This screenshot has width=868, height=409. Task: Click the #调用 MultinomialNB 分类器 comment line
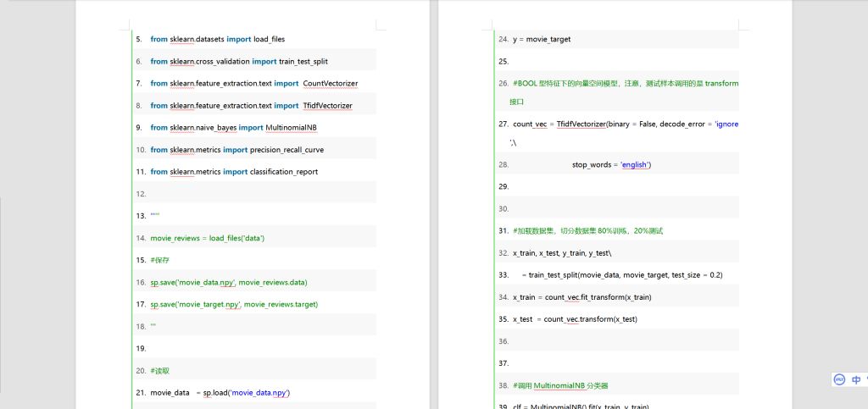[x=560, y=385]
